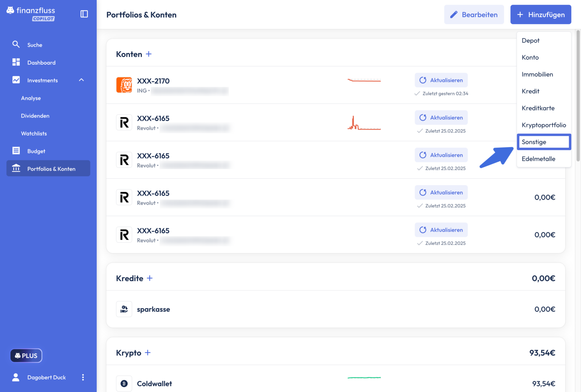The height and width of the screenshot is (392, 581).
Task: Open the Analyse page
Action: point(31,98)
